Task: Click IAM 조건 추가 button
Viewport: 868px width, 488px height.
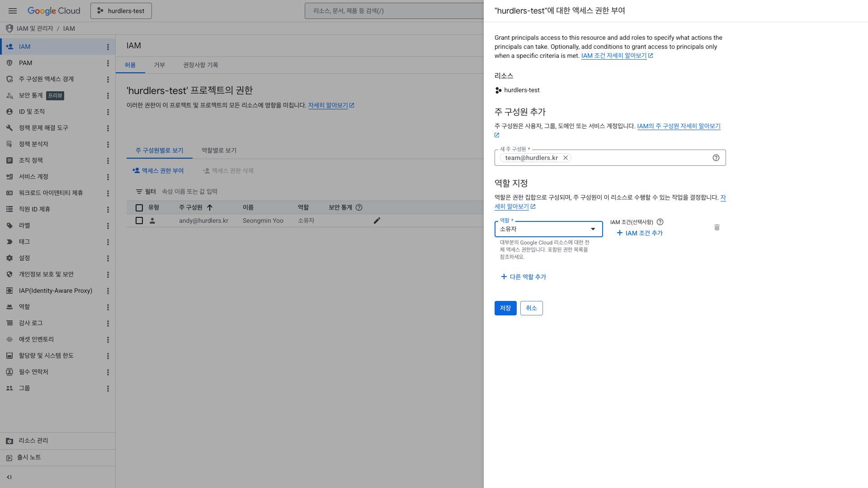Action: (640, 233)
